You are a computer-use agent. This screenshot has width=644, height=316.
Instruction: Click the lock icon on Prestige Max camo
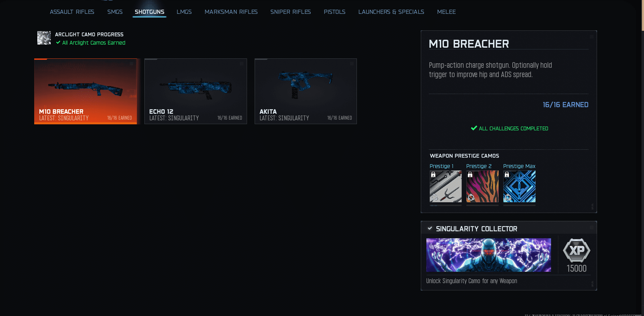(x=507, y=175)
